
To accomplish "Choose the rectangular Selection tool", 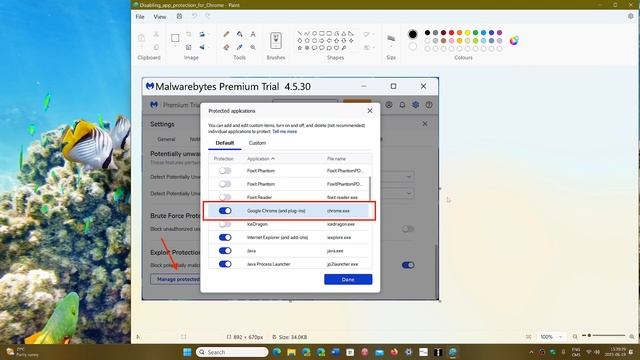I will pyautogui.click(x=175, y=38).
